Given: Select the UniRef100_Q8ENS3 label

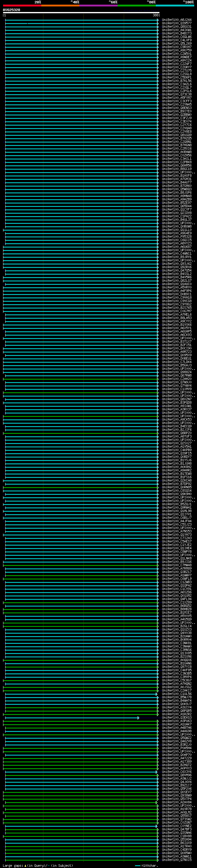Looking at the screenshot, I should [x=176, y=108].
